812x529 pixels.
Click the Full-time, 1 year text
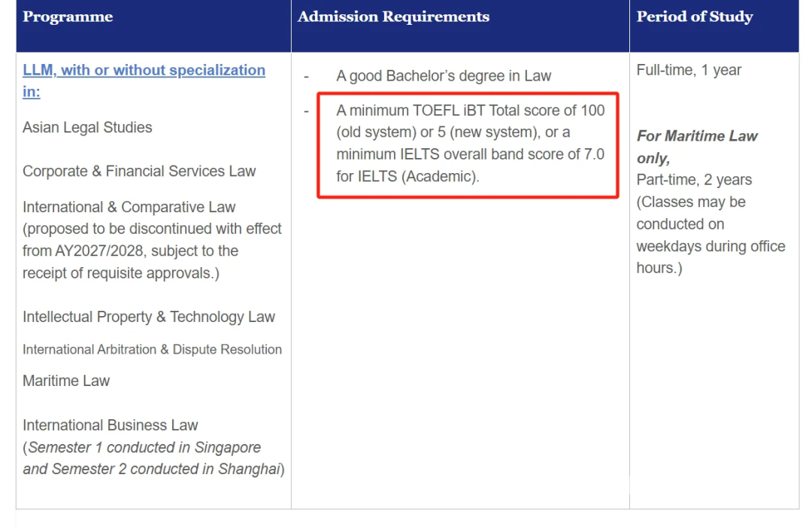[689, 70]
